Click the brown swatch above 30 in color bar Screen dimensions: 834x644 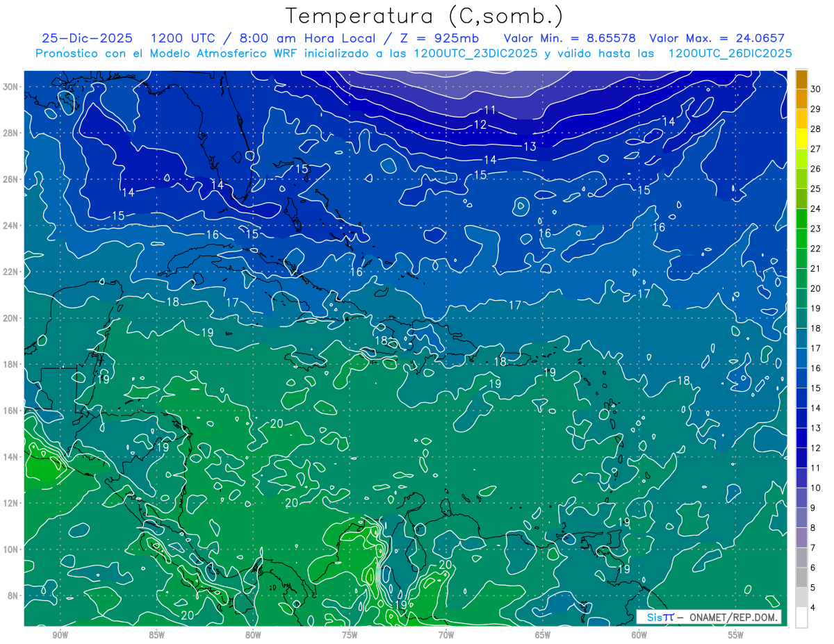click(801, 79)
